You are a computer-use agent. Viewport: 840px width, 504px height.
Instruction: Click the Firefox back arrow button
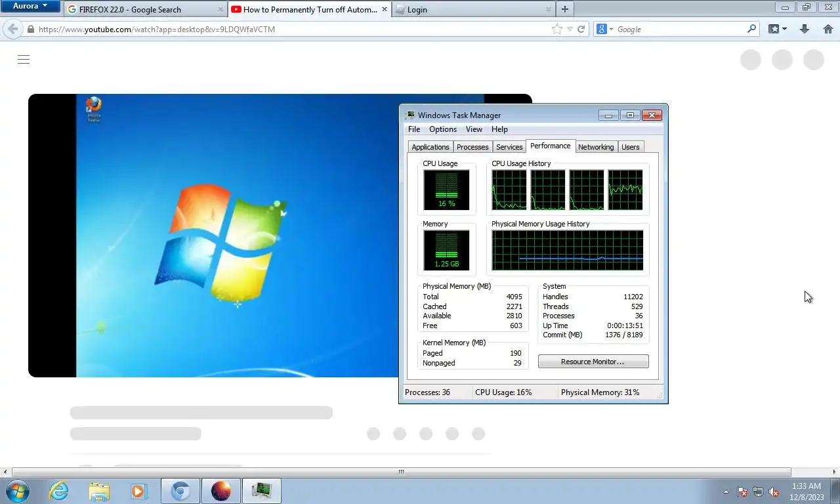click(x=12, y=29)
